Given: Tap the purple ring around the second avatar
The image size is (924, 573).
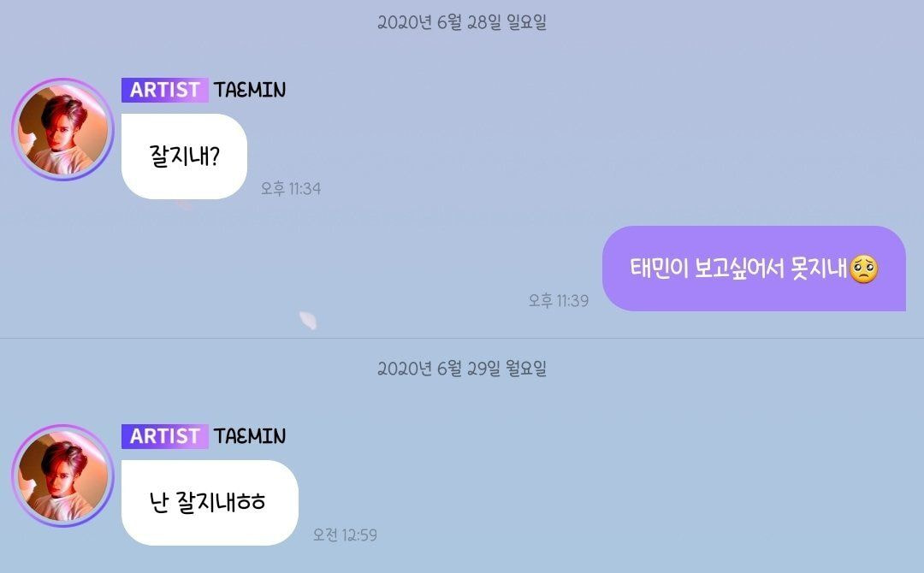Looking at the screenshot, I should click(62, 427).
